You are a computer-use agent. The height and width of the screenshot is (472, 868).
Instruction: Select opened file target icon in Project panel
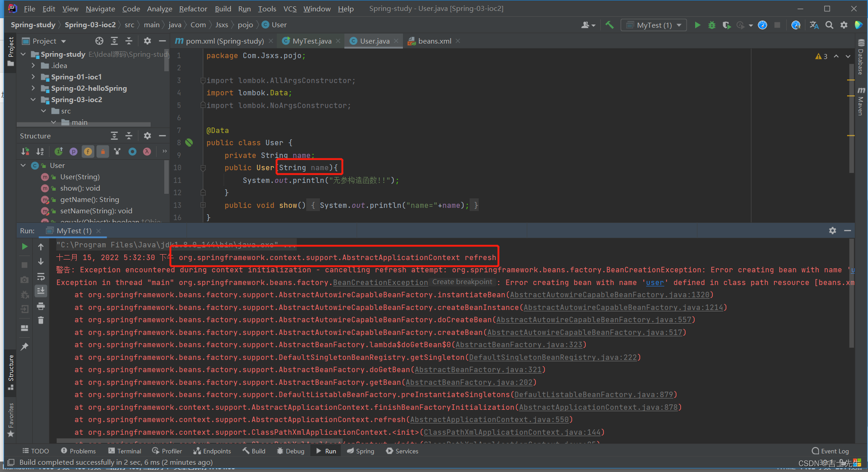pos(99,41)
